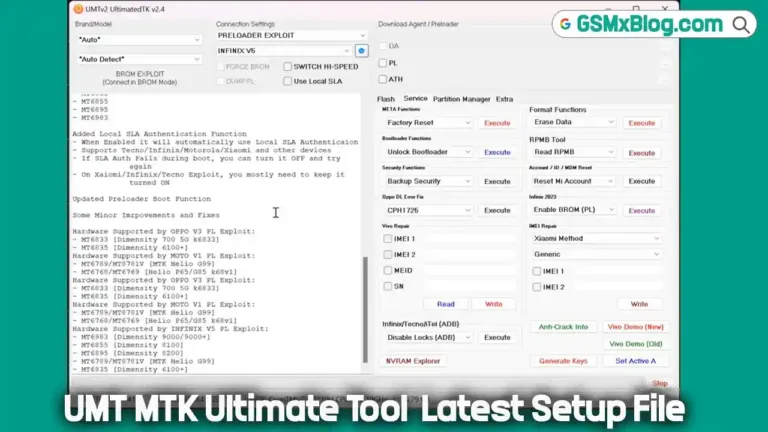768x432 pixels.
Task: Switch to the Flash tab
Action: click(x=386, y=99)
